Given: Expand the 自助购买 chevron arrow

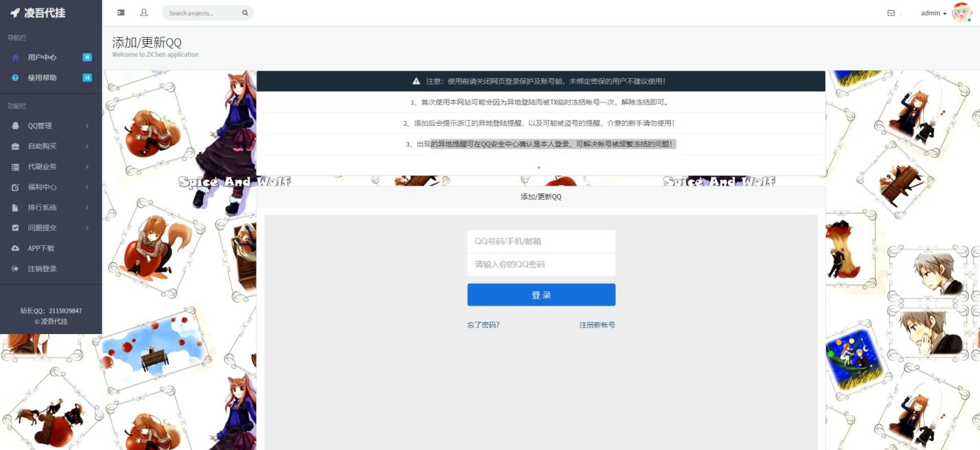Looking at the screenshot, I should [87, 146].
